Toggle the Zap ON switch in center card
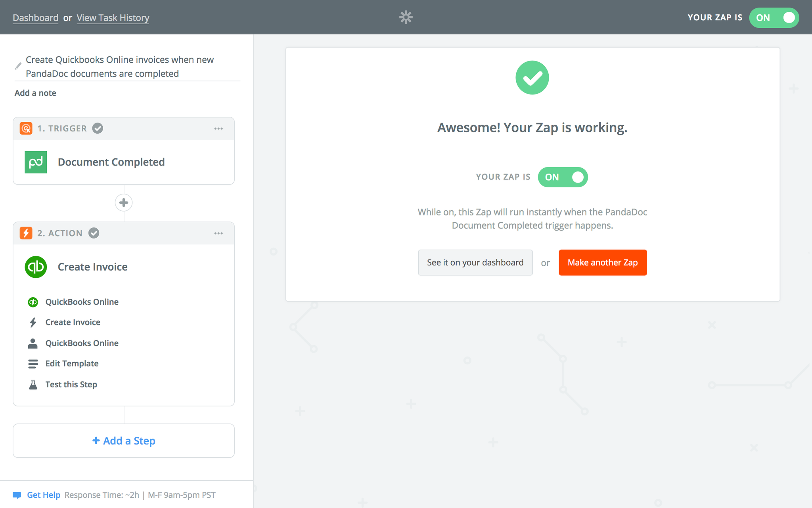 [x=563, y=177]
